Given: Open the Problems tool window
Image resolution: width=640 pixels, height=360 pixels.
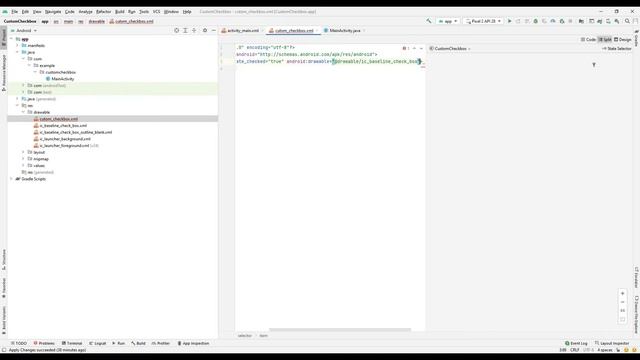Looking at the screenshot, I should click(44, 343).
